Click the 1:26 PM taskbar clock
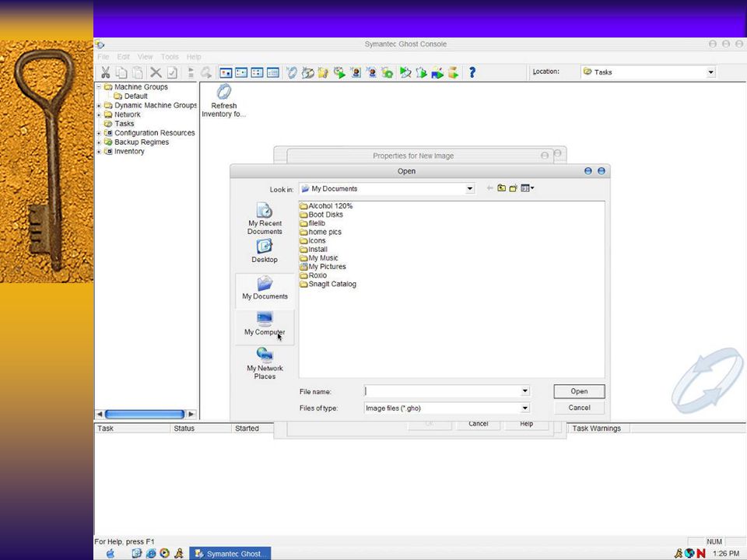Viewport: 747px width, 560px height. (x=726, y=553)
